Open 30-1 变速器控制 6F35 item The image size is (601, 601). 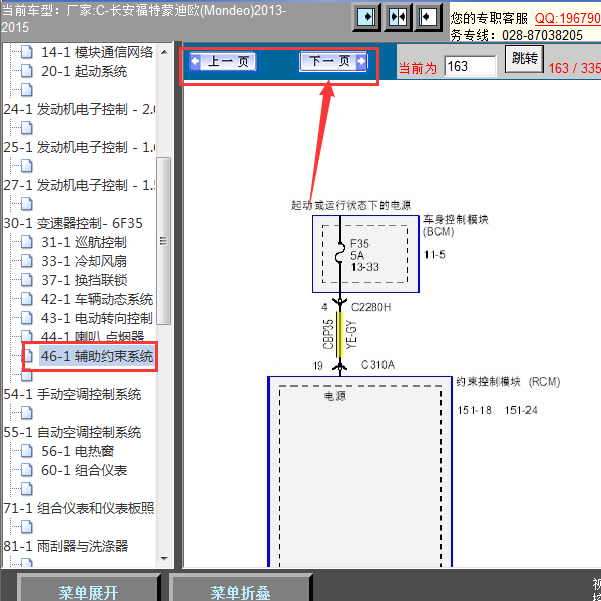pyautogui.click(x=73, y=223)
